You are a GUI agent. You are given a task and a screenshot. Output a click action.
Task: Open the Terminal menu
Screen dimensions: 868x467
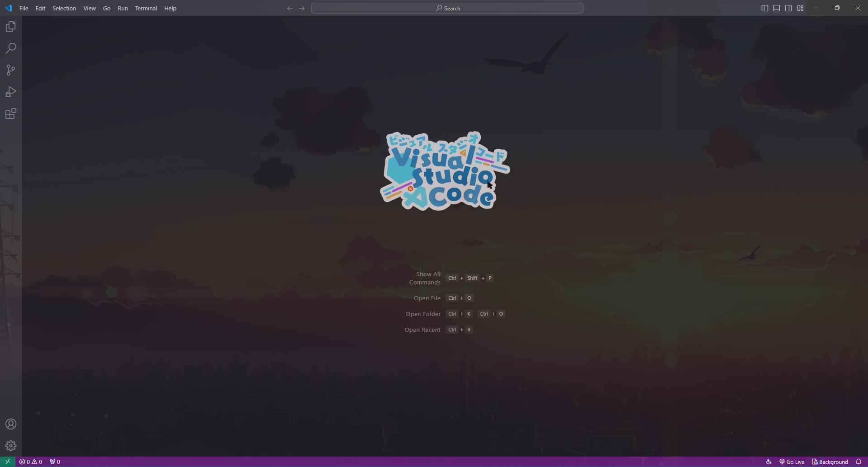pyautogui.click(x=146, y=8)
